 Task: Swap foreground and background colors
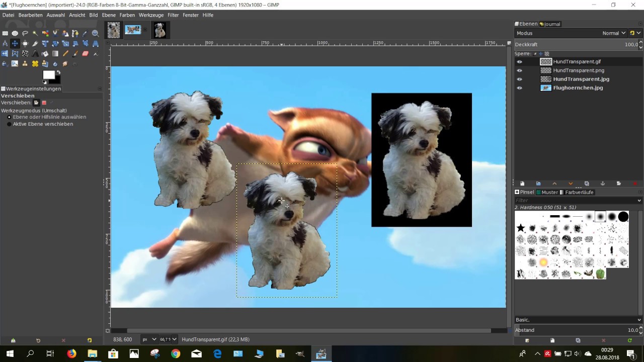tap(58, 72)
